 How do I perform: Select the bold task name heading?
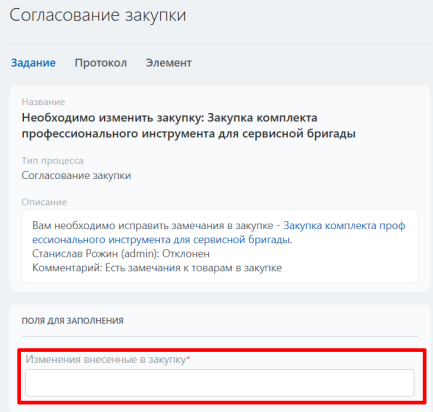(x=189, y=125)
